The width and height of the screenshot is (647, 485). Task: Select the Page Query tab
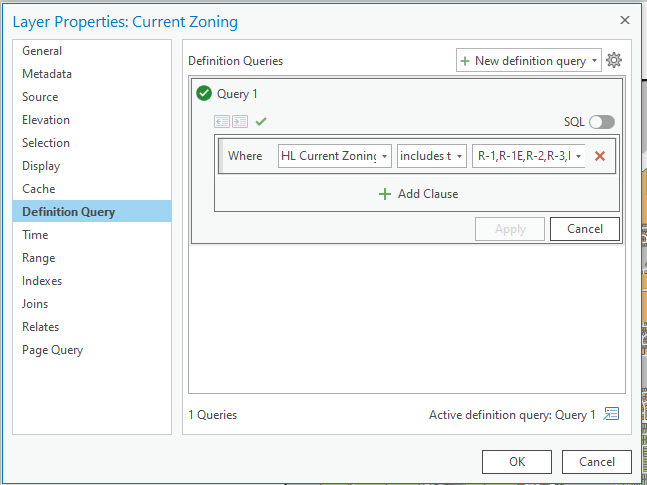click(x=92, y=350)
